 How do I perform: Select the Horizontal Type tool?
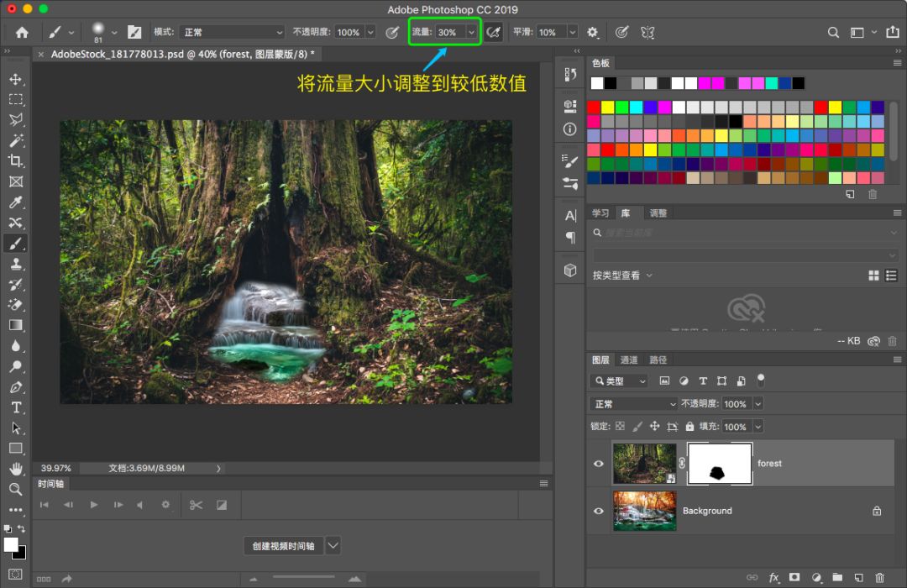[15, 407]
